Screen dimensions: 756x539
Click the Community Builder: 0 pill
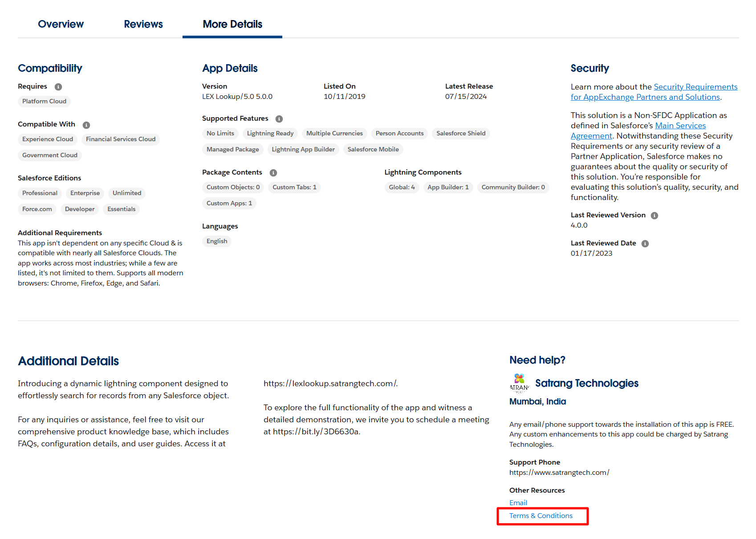tap(513, 188)
